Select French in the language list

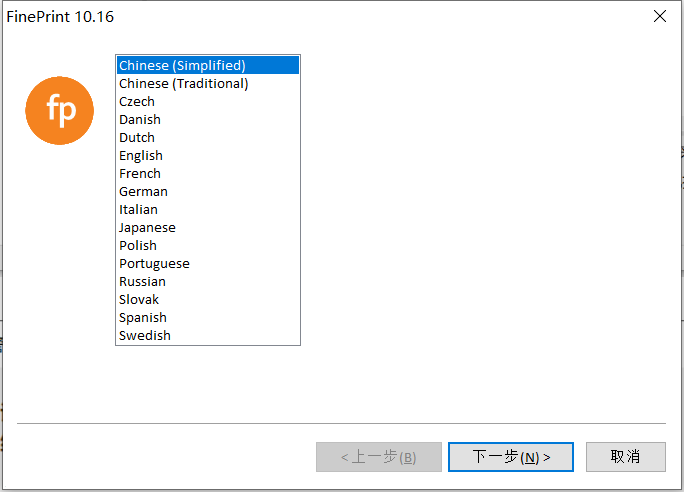coord(208,173)
